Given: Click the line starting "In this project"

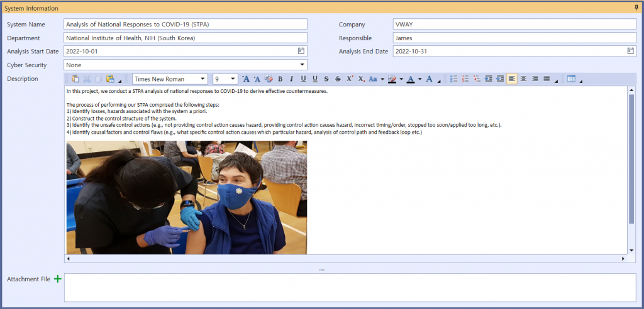Looking at the screenshot, I should 197,91.
